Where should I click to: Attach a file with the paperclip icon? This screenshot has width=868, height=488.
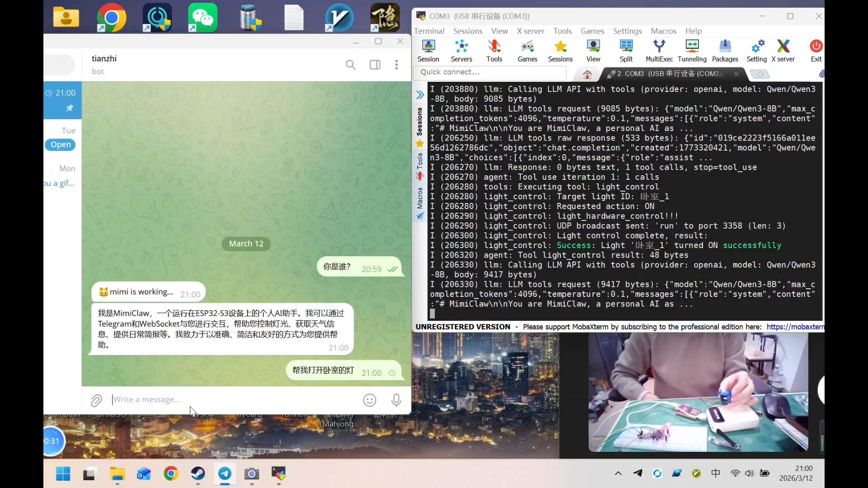[96, 400]
